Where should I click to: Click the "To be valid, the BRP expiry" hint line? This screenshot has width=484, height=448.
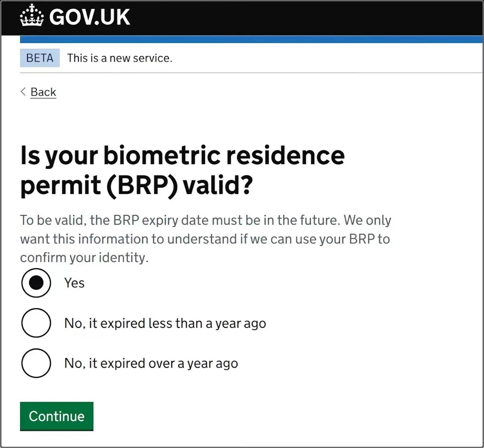point(205,220)
